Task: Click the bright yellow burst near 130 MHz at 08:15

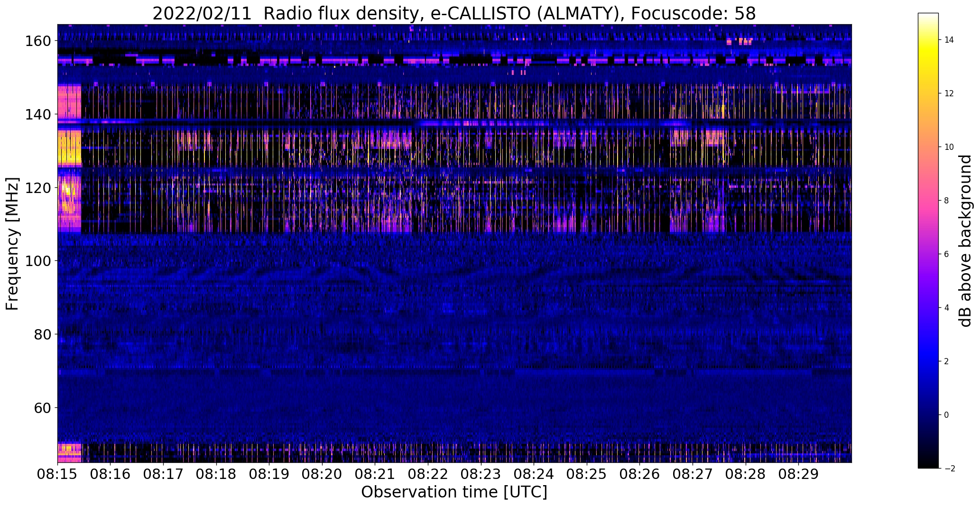Action: [x=69, y=148]
